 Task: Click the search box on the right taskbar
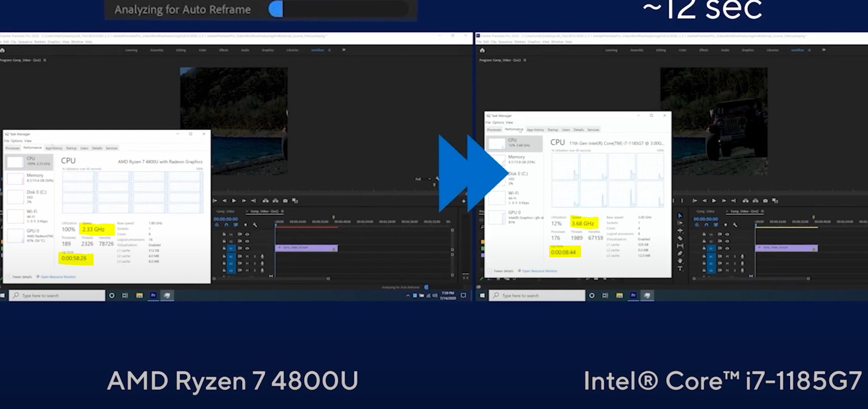[537, 296]
